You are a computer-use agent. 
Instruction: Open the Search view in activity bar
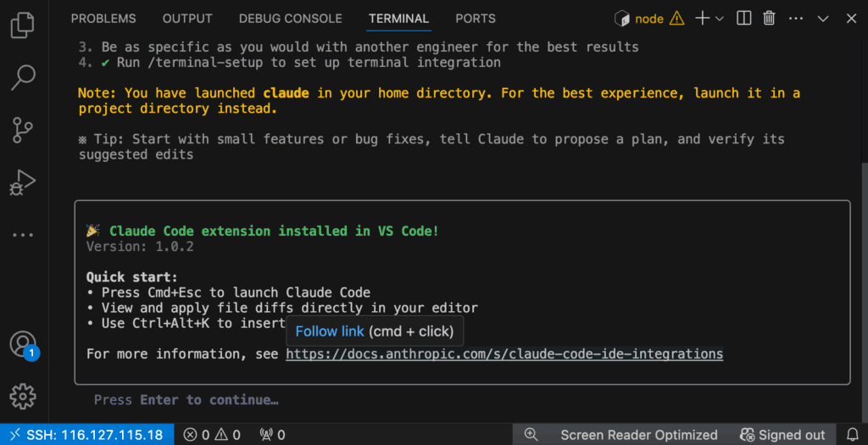23,77
